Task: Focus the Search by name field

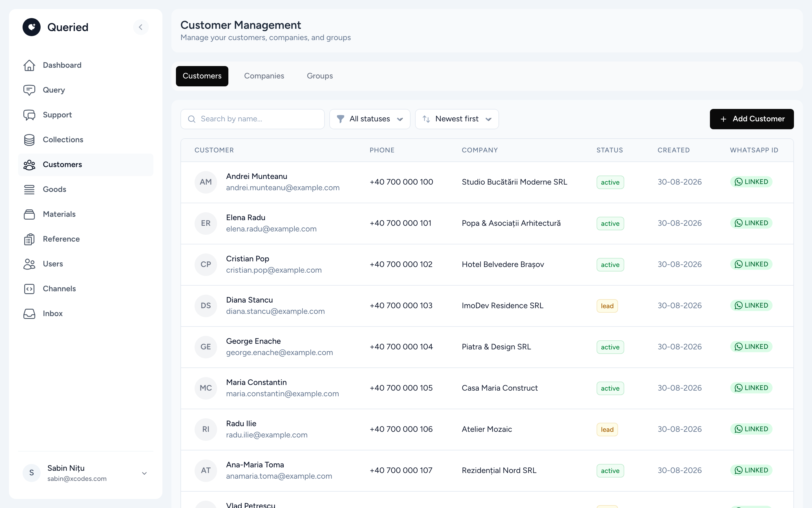Action: (x=253, y=119)
